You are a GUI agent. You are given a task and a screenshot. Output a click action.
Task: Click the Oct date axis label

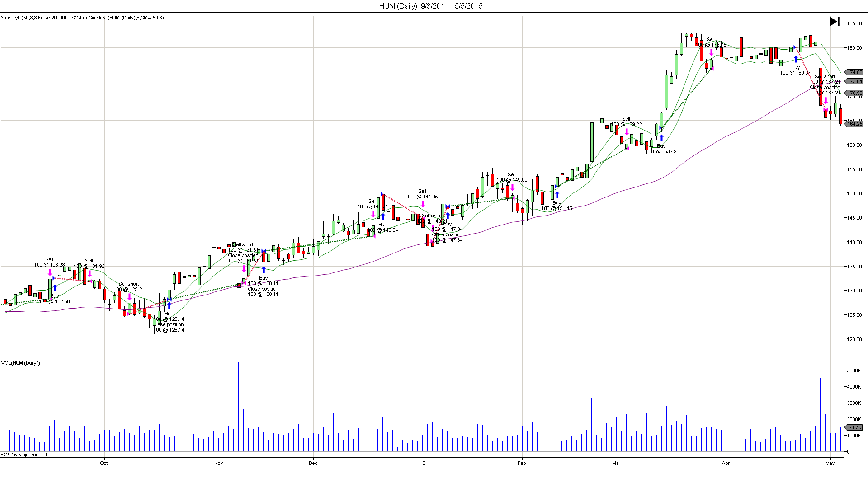(x=104, y=463)
